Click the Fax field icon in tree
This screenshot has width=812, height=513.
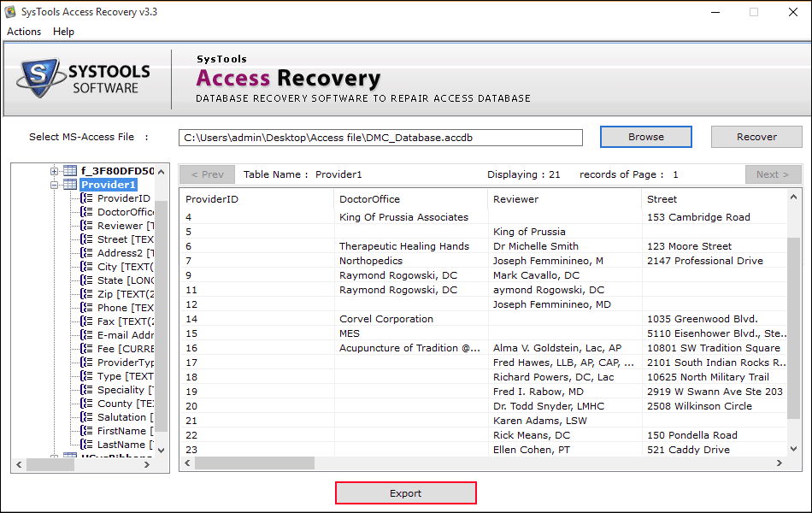pyautogui.click(x=86, y=321)
